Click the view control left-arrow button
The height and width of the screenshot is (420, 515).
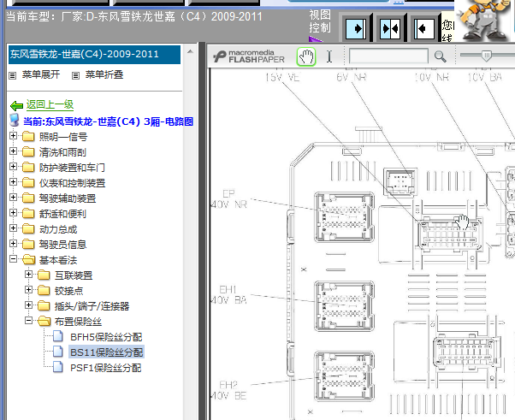click(x=424, y=29)
